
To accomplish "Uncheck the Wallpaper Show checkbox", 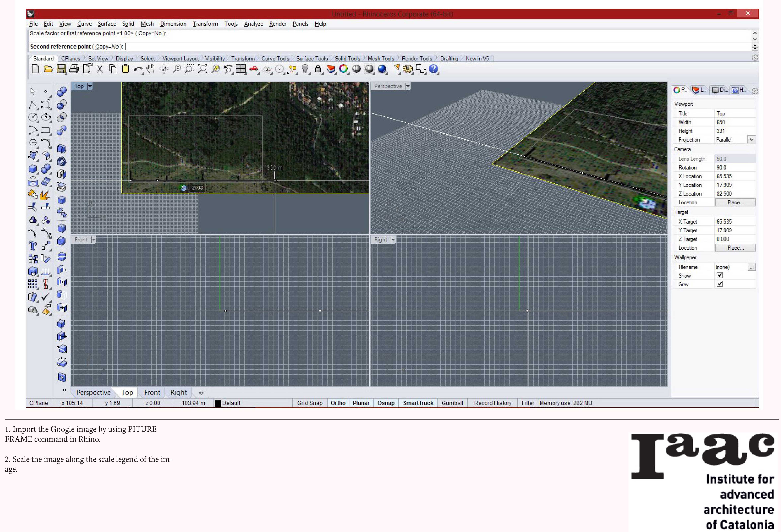I will pos(720,275).
